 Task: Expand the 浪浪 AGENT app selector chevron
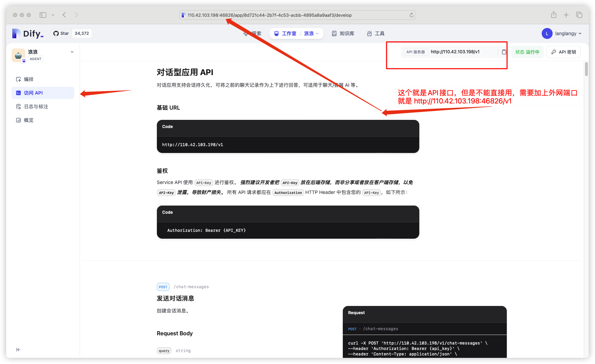coord(72,52)
